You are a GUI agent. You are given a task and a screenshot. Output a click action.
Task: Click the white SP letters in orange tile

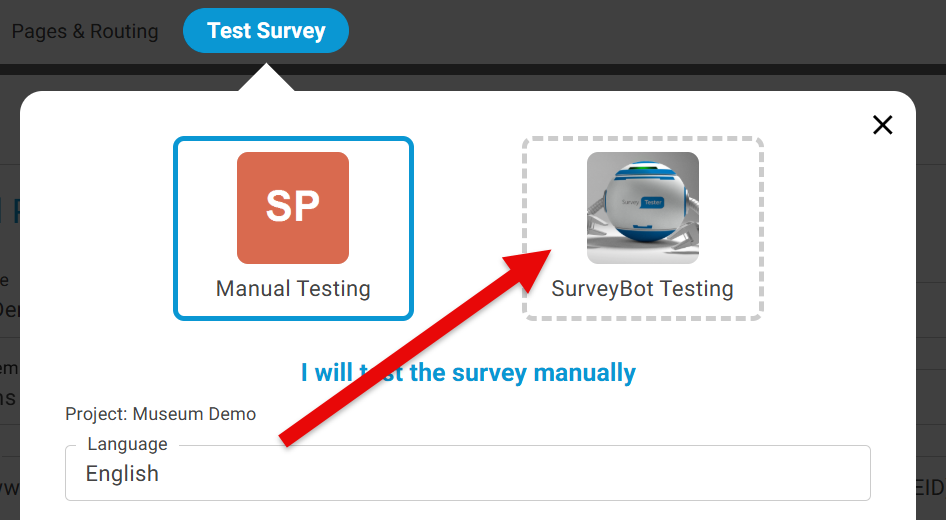point(292,205)
